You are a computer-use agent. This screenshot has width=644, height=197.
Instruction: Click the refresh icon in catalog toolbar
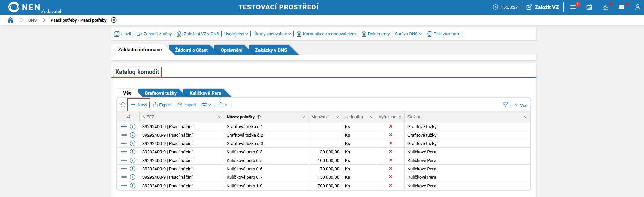pyautogui.click(x=123, y=105)
